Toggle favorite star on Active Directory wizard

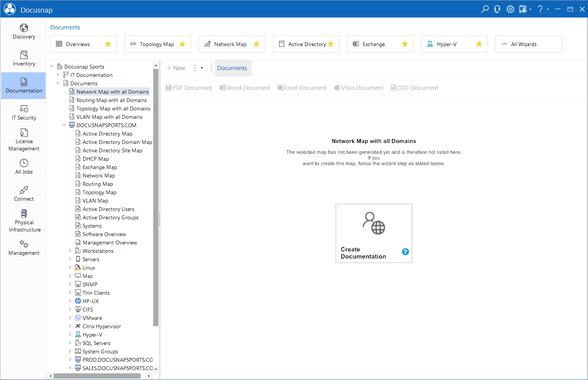coord(331,44)
